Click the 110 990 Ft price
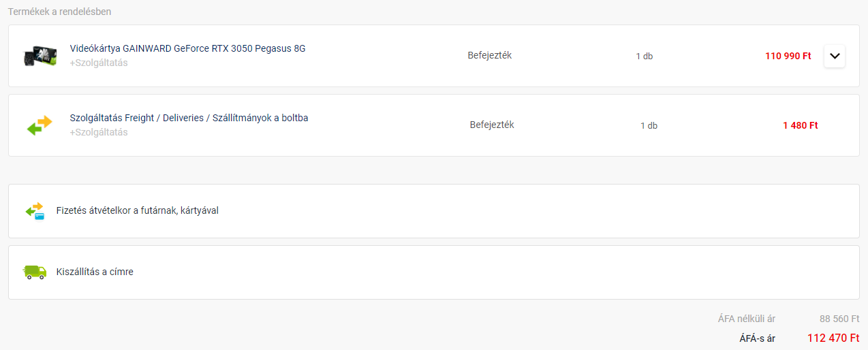This screenshot has height=350, width=868. (788, 56)
